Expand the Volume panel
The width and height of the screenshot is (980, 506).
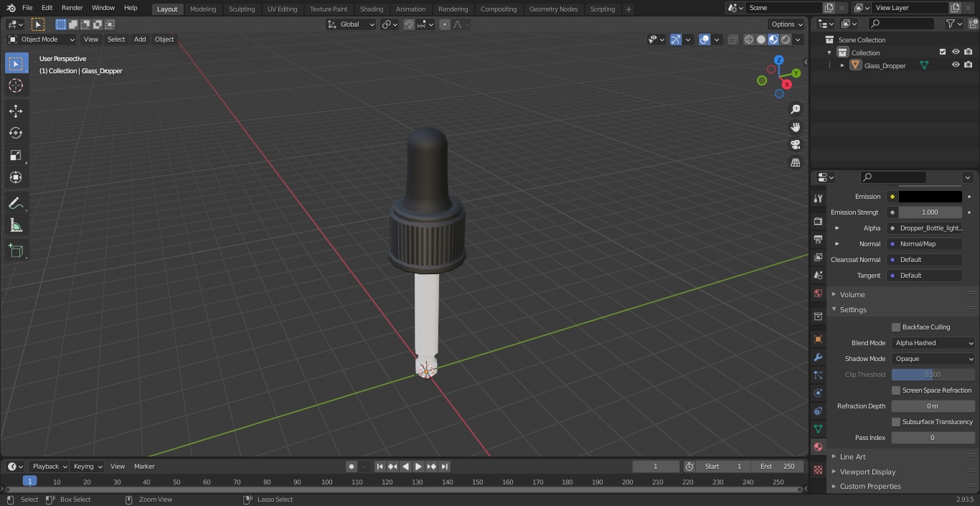tap(852, 294)
